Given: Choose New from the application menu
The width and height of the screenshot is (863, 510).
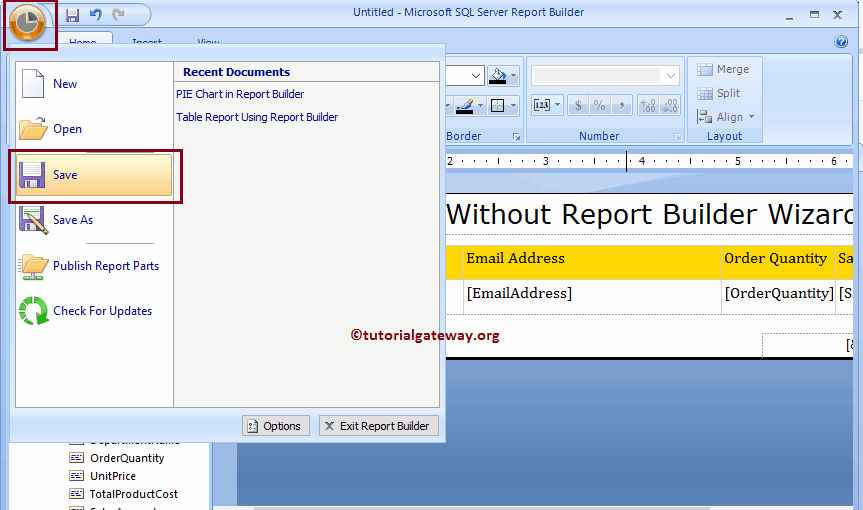Looking at the screenshot, I should 94,84.
